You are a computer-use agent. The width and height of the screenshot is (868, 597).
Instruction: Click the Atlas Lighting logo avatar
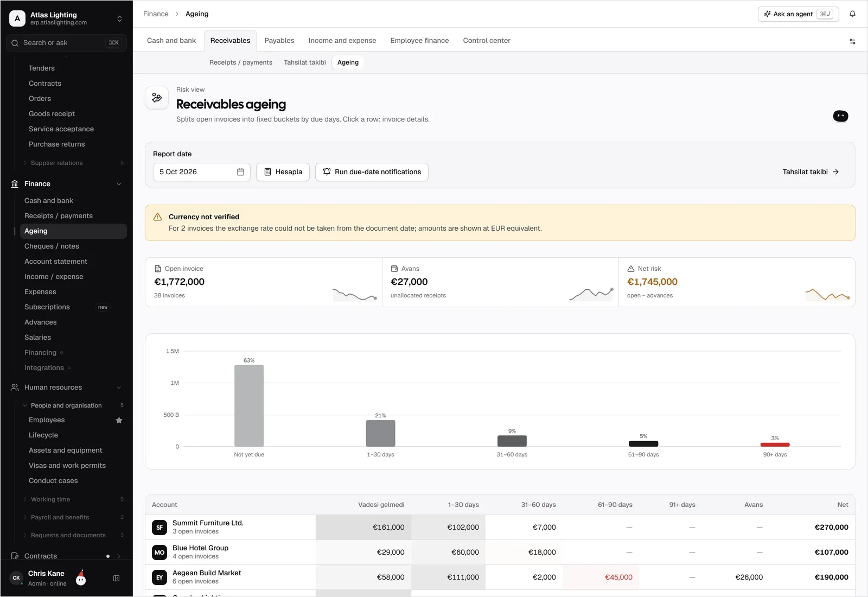pyautogui.click(x=17, y=18)
